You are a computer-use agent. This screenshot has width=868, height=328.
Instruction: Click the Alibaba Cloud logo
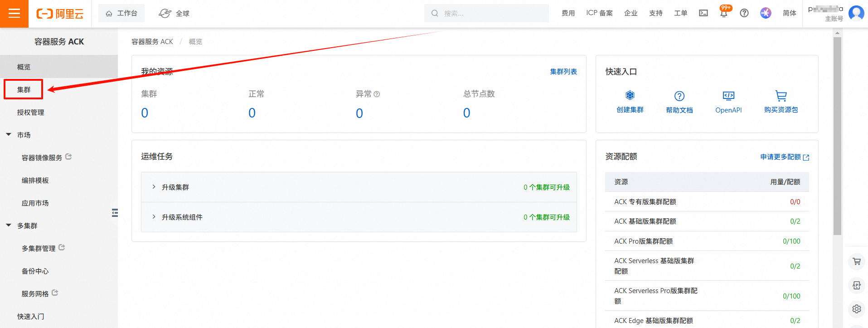click(x=60, y=14)
